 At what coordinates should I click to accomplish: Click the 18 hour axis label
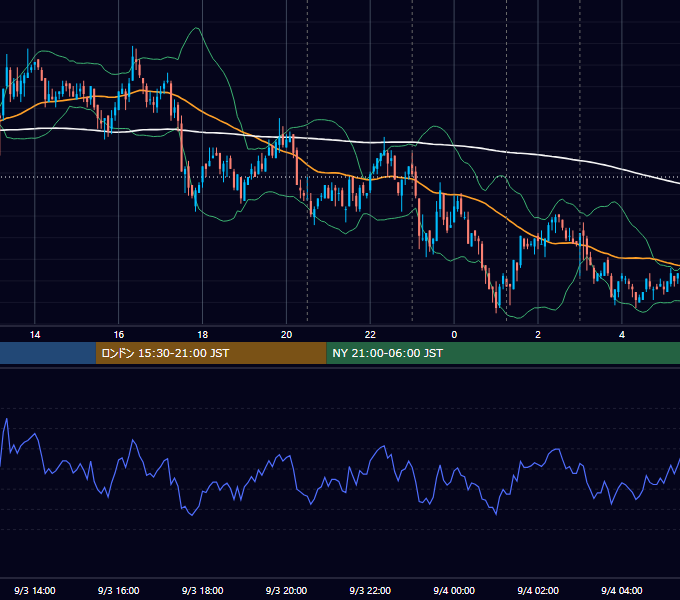[203, 335]
